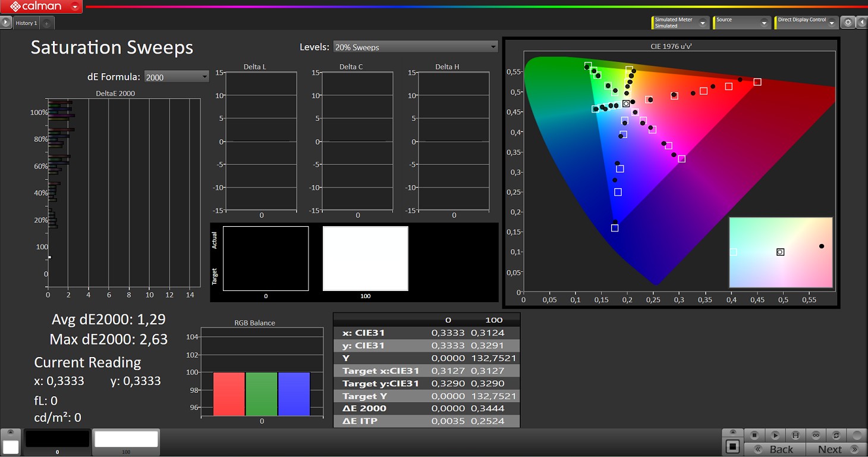Select the white 100 swatch in bottom strip
The height and width of the screenshot is (457, 868).
[x=126, y=440]
